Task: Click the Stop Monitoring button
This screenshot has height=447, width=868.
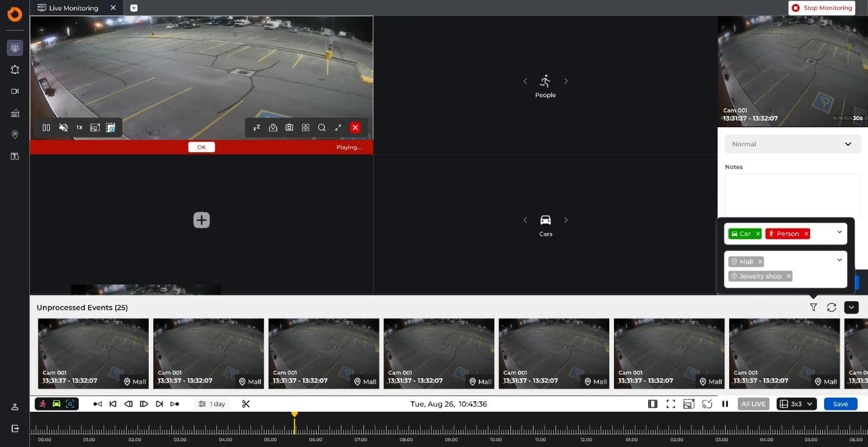Action: coord(822,8)
